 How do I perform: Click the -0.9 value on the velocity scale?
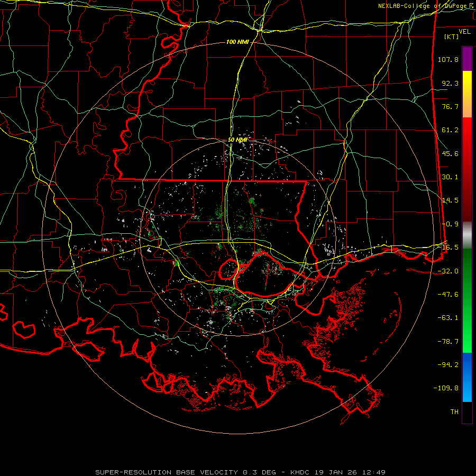click(x=450, y=224)
